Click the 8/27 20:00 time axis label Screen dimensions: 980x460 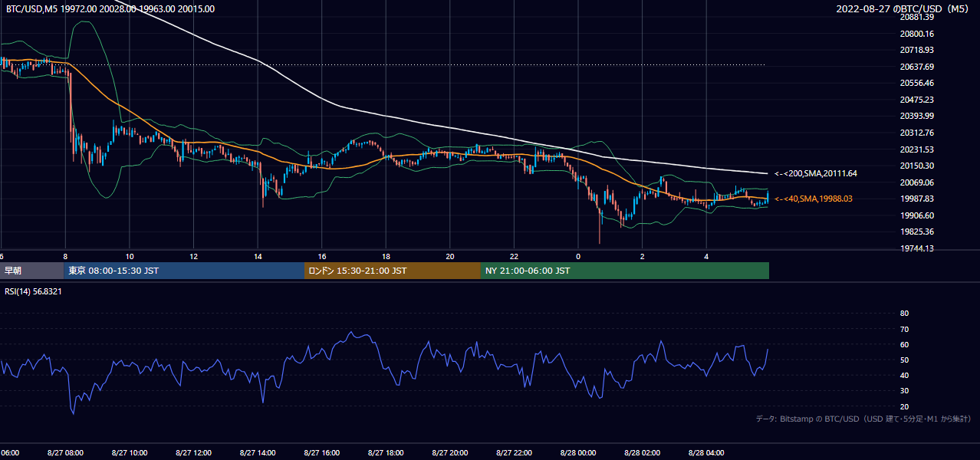pos(450,453)
